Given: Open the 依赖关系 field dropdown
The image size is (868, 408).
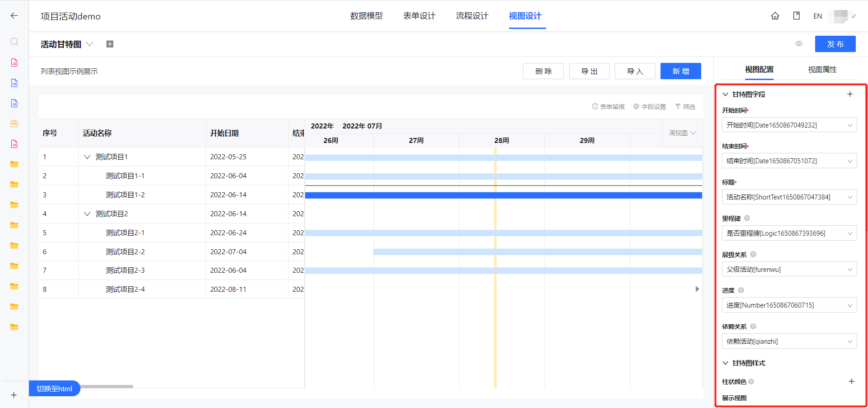Looking at the screenshot, I should (789, 341).
